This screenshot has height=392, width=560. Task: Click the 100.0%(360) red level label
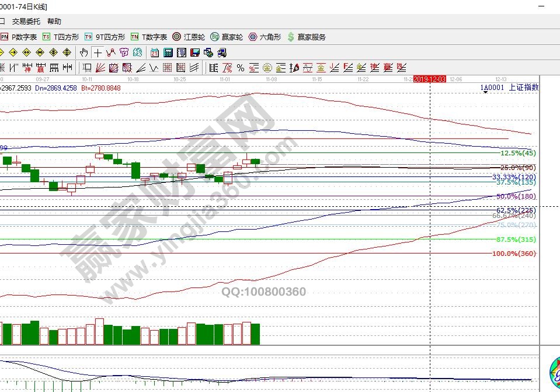[514, 254]
